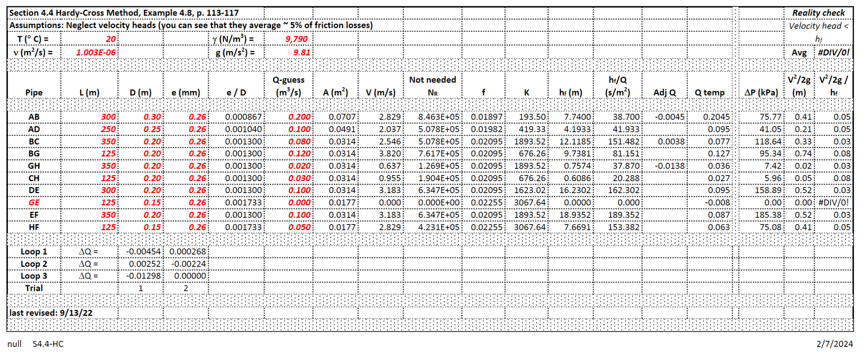Select the Hardy-Cross Method title cell
The width and height of the screenshot is (868, 363).
pyautogui.click(x=124, y=13)
